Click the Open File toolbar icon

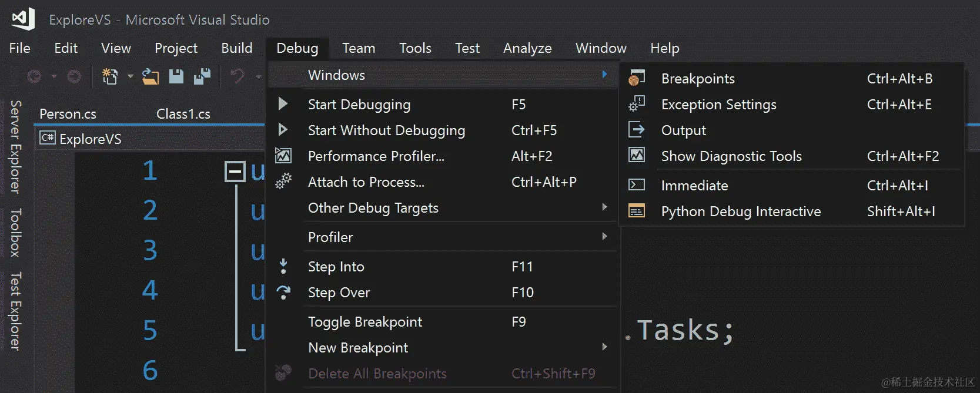coord(150,76)
